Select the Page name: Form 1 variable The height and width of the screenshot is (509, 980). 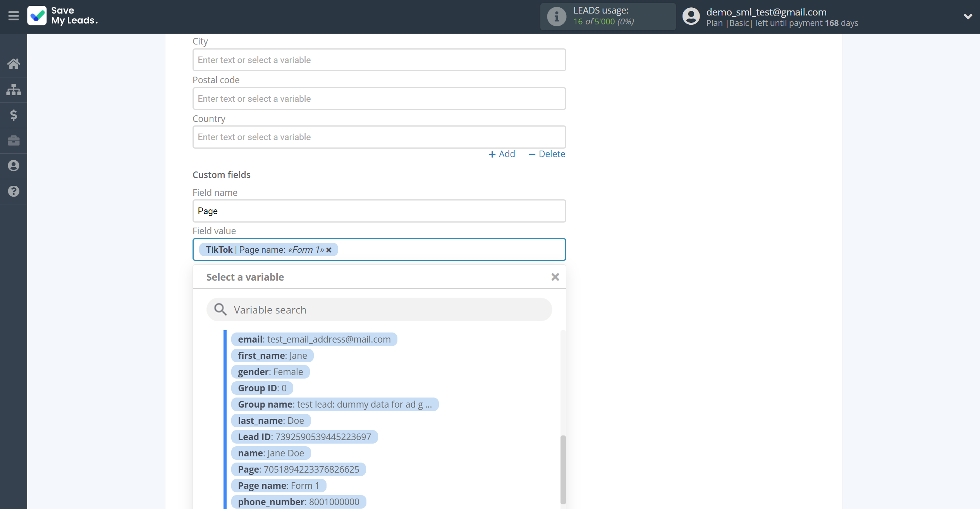tap(279, 486)
